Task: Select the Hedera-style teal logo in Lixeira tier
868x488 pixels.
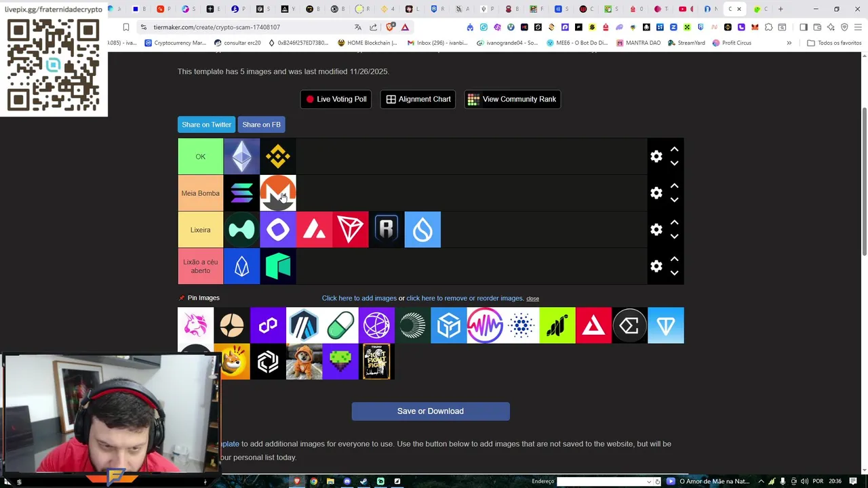Action: point(241,230)
